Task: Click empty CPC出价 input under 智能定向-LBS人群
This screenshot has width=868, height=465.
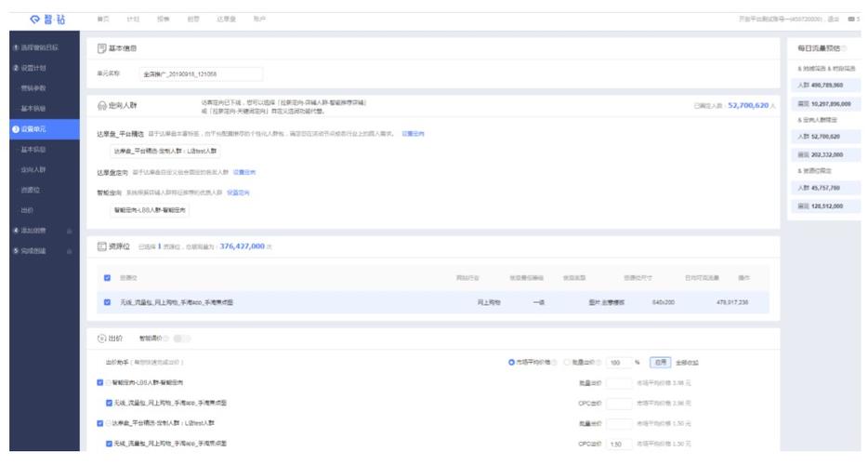Action: (619, 404)
